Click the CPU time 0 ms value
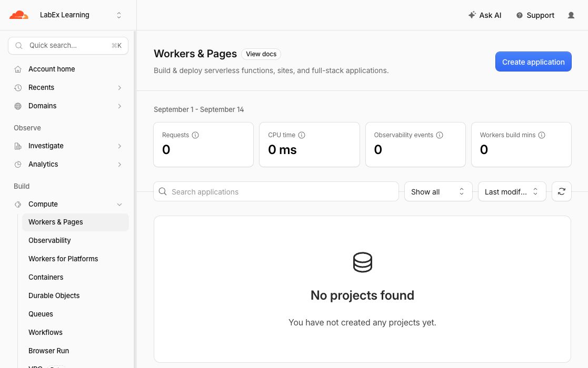The width and height of the screenshot is (588, 368). (x=282, y=150)
